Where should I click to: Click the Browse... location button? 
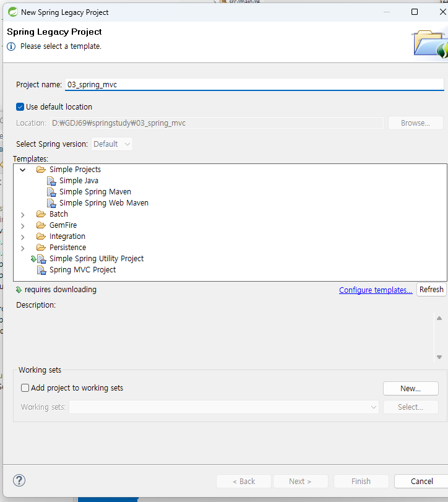click(415, 123)
